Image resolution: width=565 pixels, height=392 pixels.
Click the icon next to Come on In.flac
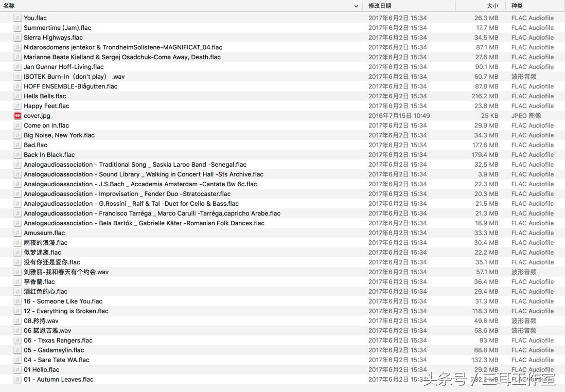[17, 126]
